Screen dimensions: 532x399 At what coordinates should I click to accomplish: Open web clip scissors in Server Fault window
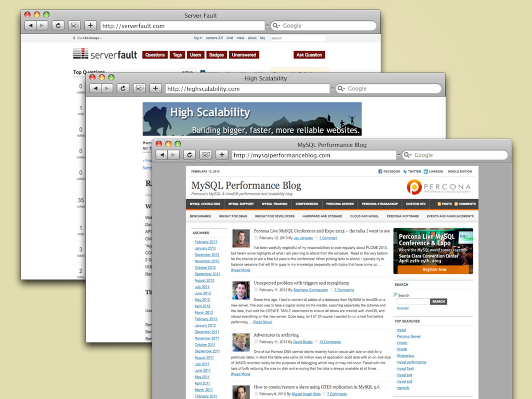coord(74,25)
